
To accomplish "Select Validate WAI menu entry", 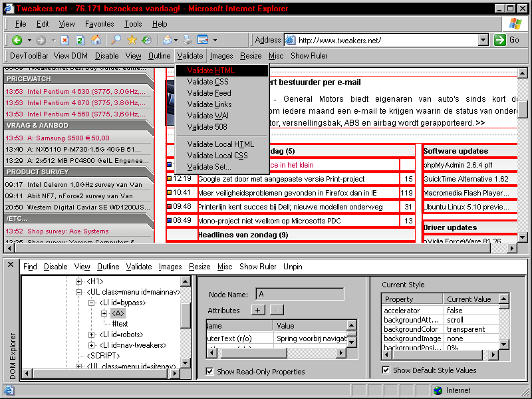I will (222, 116).
